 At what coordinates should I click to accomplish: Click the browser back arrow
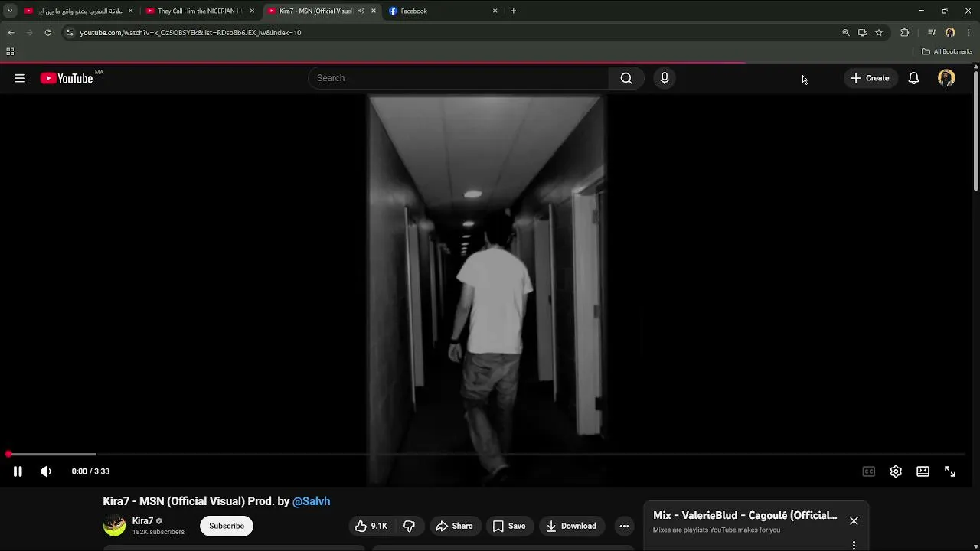[11, 32]
